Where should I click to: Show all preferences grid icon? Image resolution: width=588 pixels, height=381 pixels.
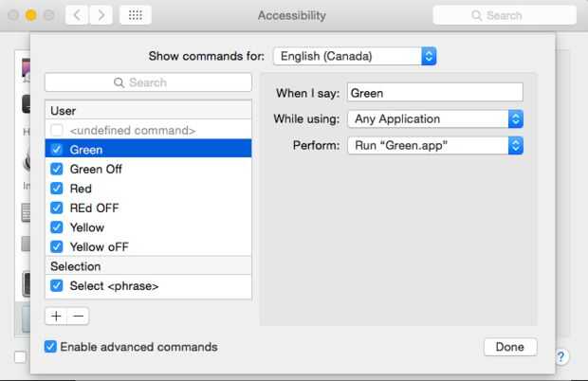136,15
